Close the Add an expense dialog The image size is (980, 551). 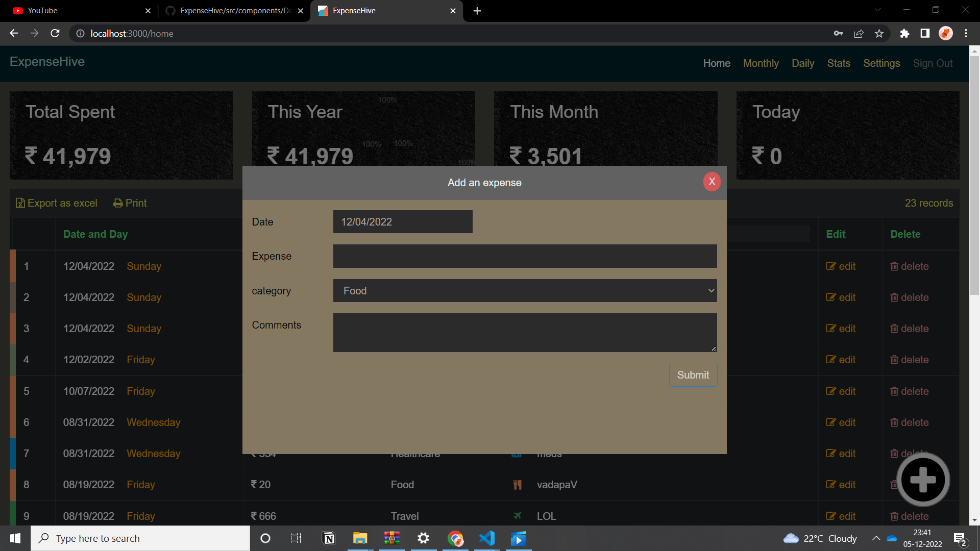[x=712, y=181]
